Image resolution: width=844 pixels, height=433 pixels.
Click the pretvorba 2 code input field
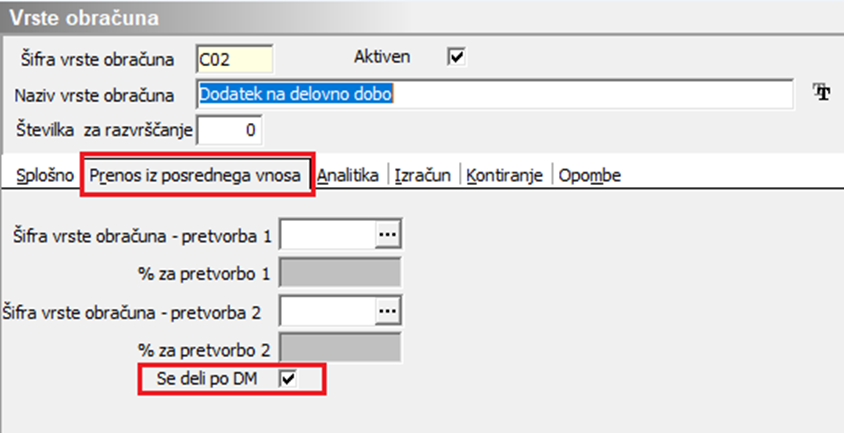pos(327,311)
